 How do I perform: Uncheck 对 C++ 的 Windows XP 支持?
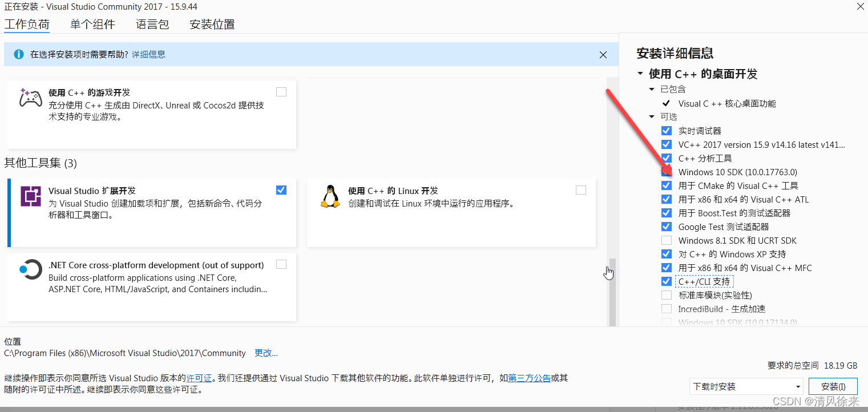coord(667,254)
